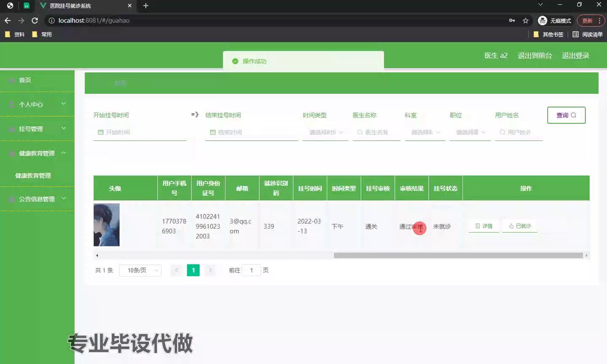Expand the 挂号管理 sidebar menu
This screenshot has height=364, width=607.
(x=37, y=129)
